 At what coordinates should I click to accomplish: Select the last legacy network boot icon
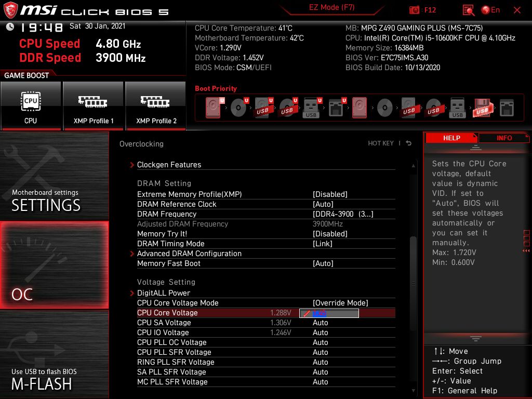[507, 108]
